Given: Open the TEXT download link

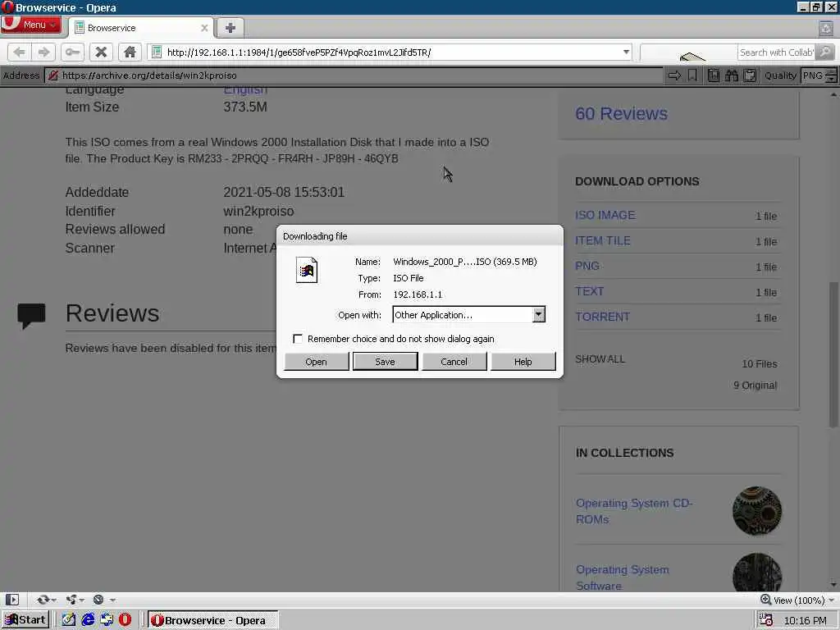Looking at the screenshot, I should (x=589, y=291).
